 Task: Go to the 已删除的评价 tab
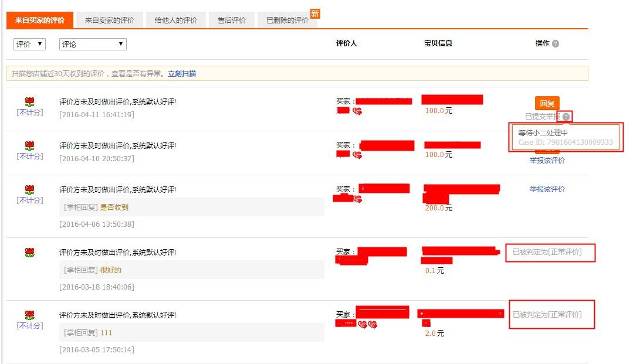point(287,21)
